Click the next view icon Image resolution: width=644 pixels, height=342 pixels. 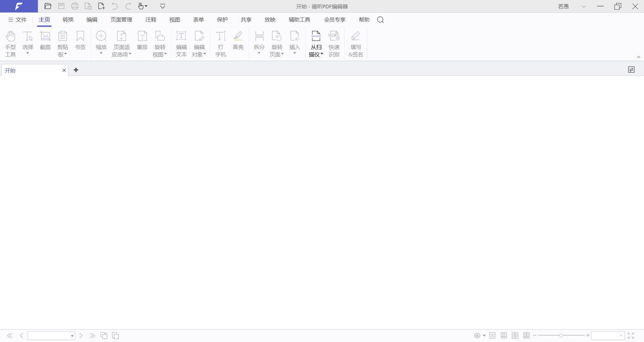[115, 336]
